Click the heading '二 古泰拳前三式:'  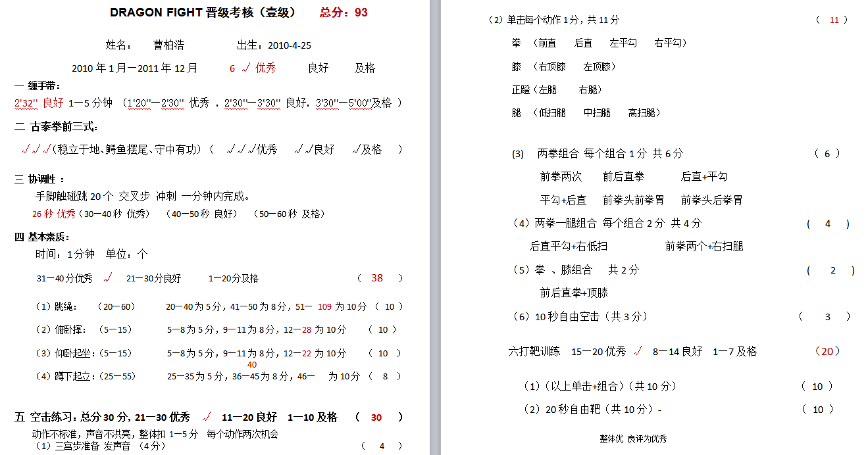56,126
